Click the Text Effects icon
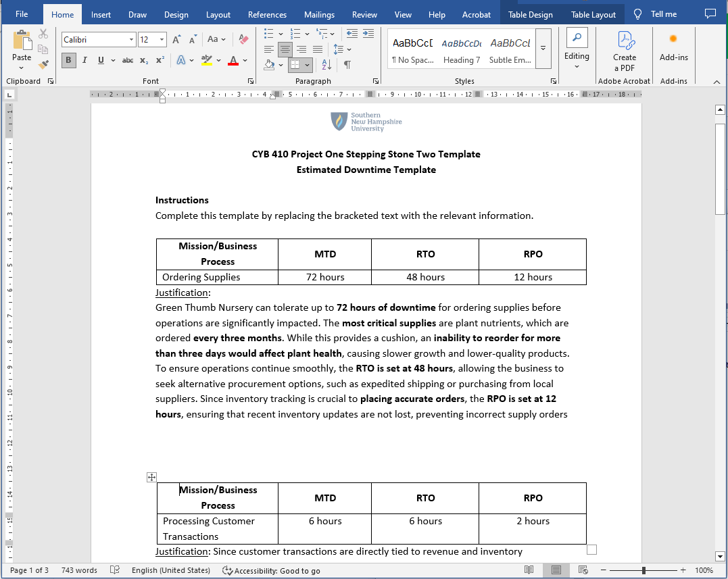The height and width of the screenshot is (579, 728). point(181,60)
